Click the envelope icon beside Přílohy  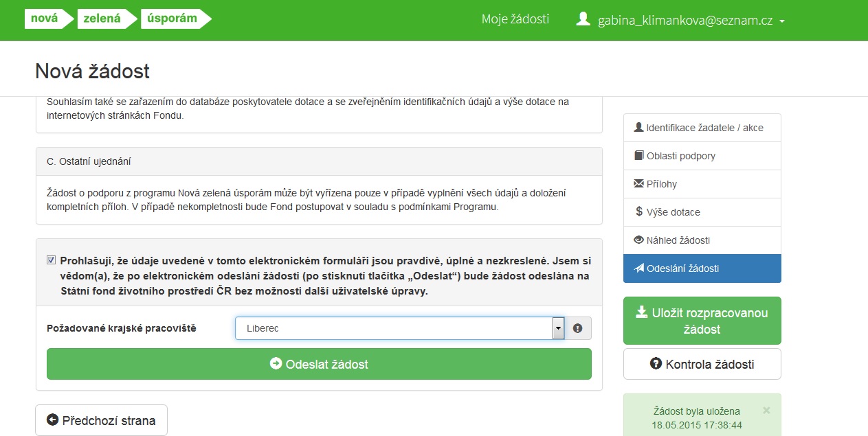(x=639, y=183)
